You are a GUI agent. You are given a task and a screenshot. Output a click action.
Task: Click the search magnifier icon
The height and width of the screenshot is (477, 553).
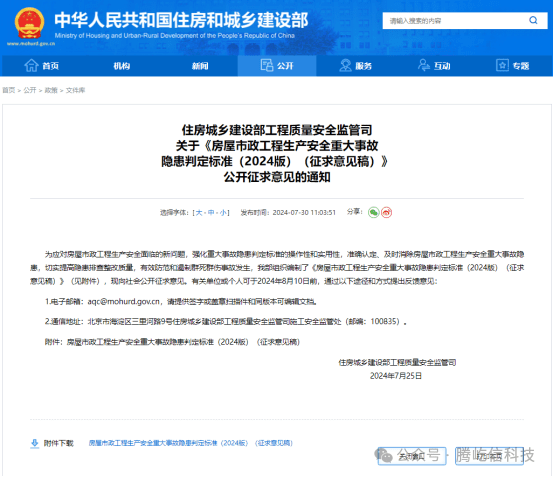coord(533,20)
